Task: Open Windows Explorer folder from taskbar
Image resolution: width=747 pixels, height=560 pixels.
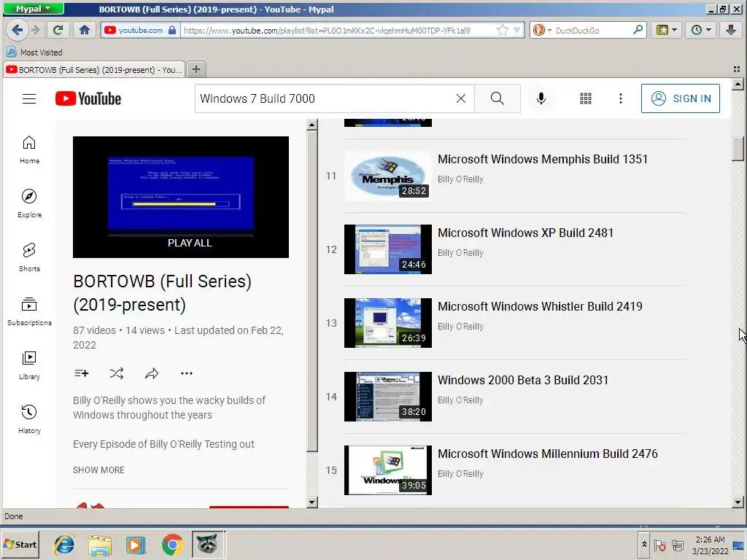Action: 100,545
